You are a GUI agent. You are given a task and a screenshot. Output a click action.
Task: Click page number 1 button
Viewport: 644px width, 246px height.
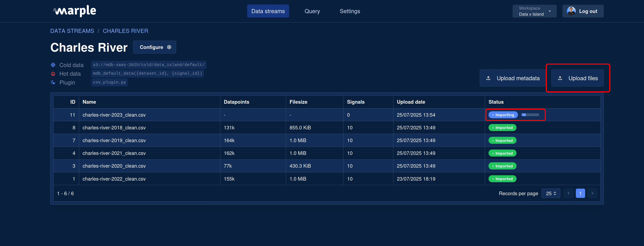coord(580,193)
